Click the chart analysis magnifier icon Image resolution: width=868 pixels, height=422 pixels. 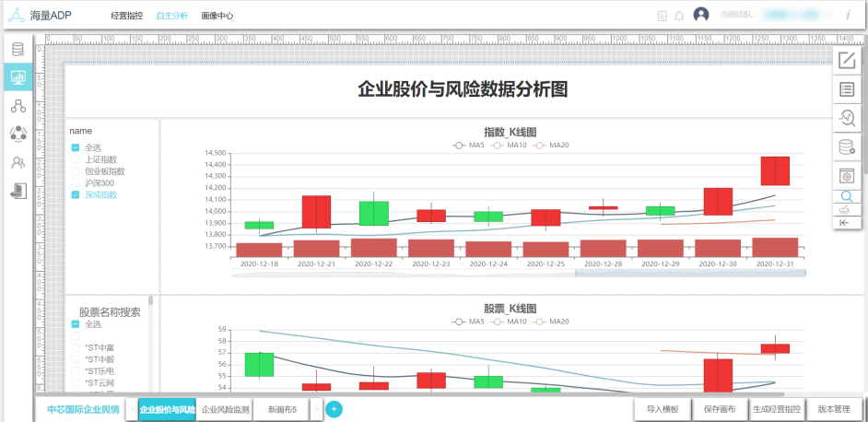847,118
